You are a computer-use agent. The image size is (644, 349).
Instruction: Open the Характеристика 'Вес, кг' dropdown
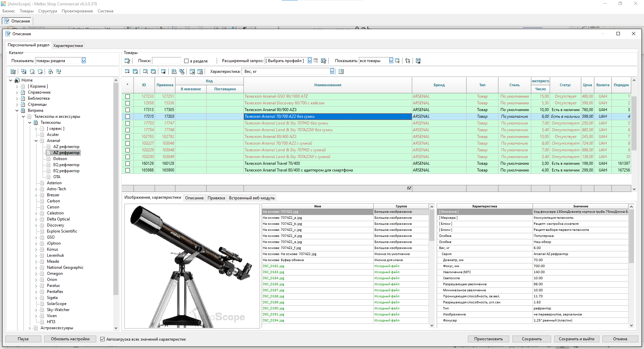(332, 71)
